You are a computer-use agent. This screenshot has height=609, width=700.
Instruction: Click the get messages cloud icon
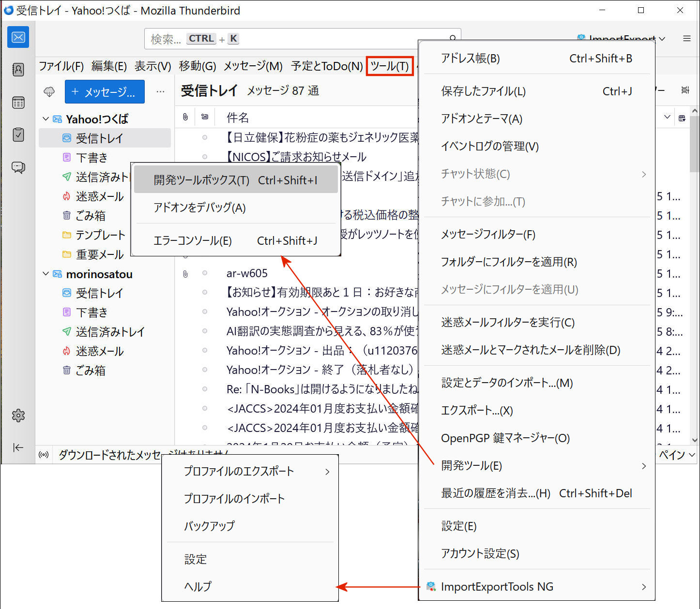(x=49, y=92)
